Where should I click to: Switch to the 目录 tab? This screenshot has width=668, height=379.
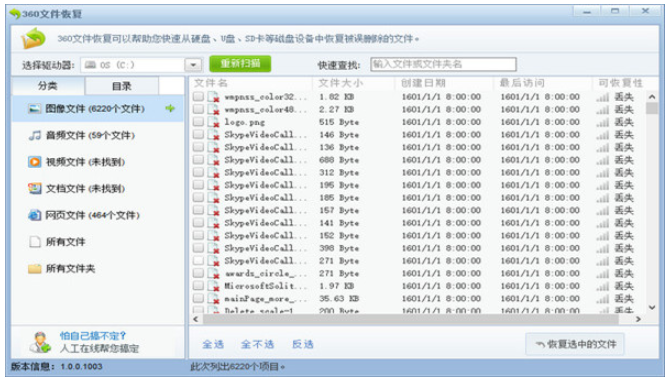(x=122, y=86)
